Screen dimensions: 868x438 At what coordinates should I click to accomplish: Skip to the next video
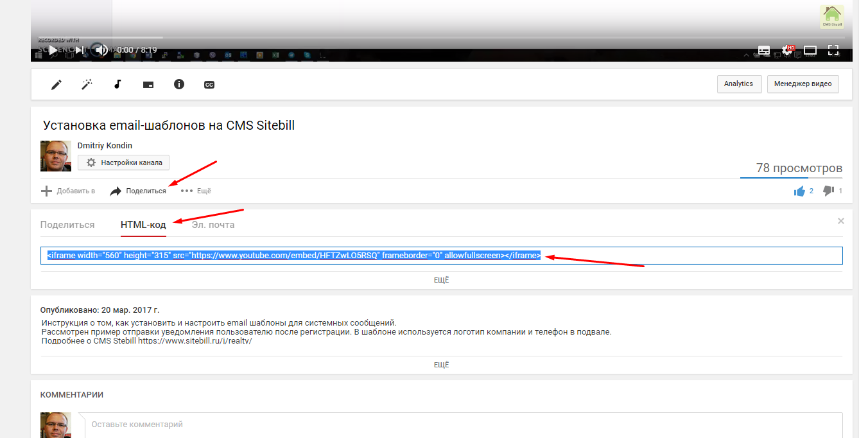click(x=80, y=49)
